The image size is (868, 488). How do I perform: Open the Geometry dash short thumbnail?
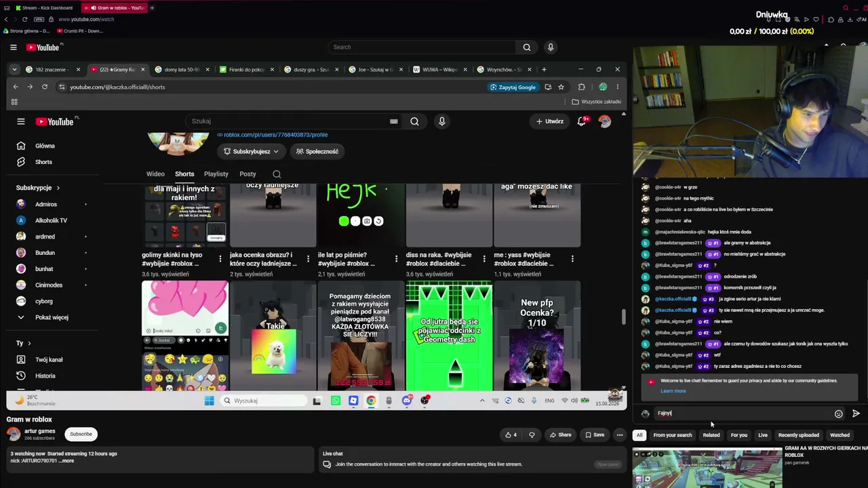(x=450, y=335)
